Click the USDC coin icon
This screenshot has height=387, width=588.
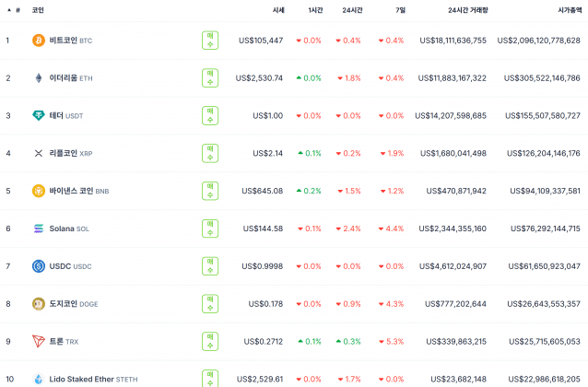point(39,266)
